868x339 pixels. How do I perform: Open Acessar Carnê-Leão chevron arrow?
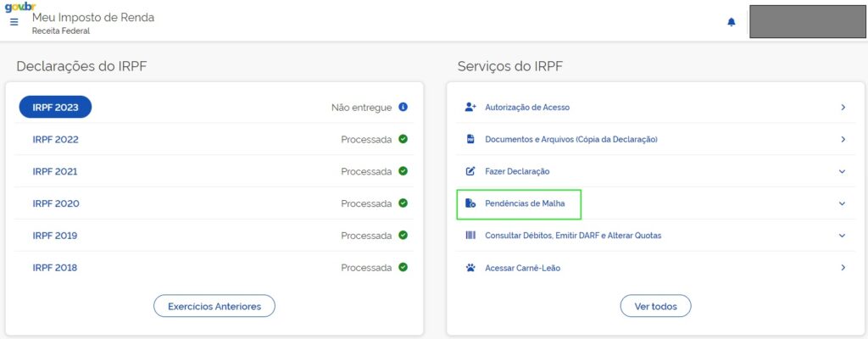point(843,268)
